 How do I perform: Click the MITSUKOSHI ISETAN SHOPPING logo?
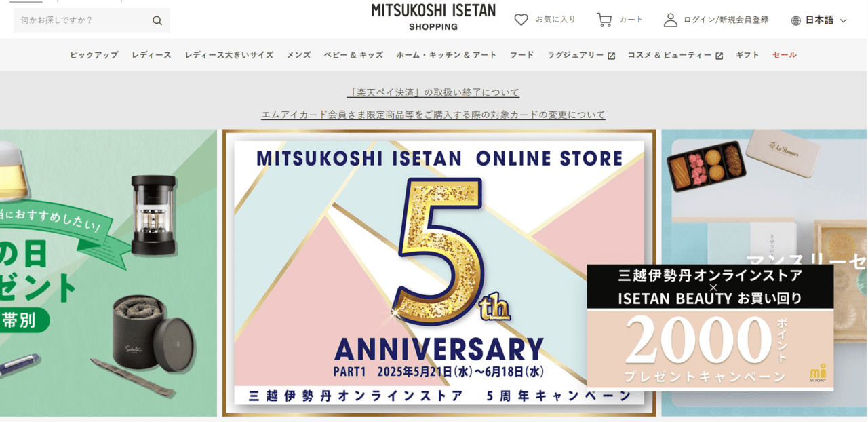[x=433, y=17]
